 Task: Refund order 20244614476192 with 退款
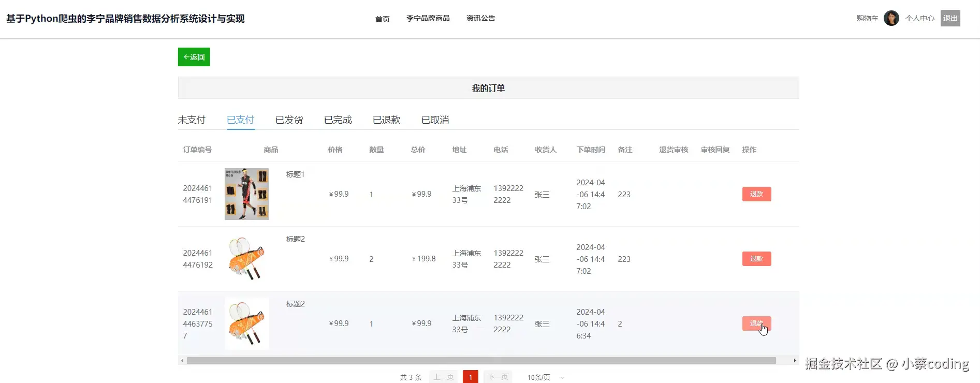pos(756,259)
